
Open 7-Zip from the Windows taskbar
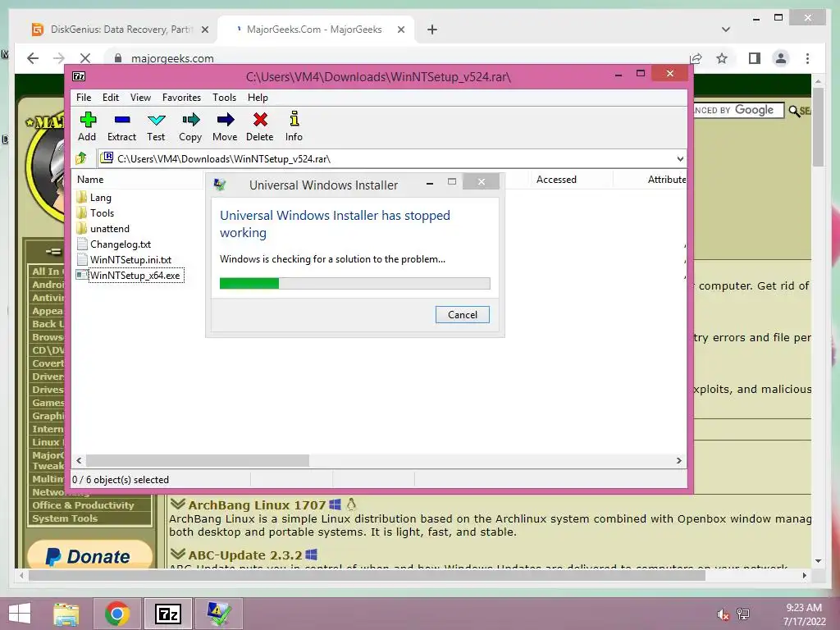tap(168, 614)
